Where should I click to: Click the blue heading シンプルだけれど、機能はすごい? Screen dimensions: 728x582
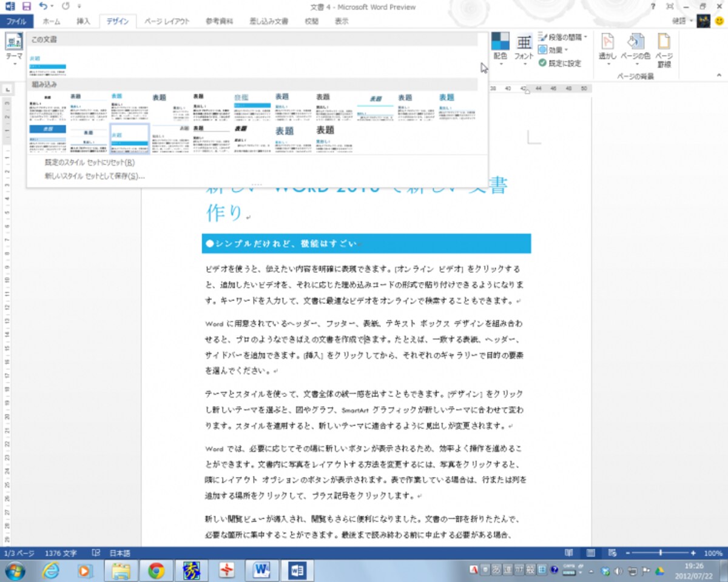366,244
